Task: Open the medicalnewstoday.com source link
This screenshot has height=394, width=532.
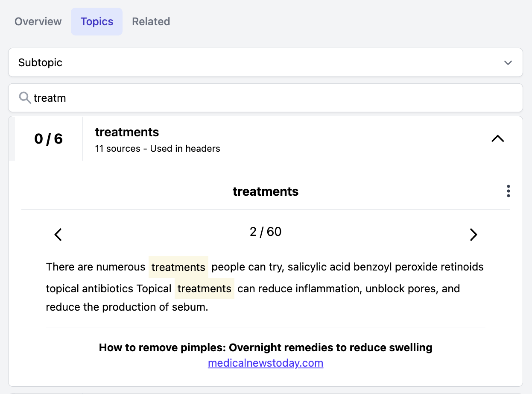Action: (x=265, y=363)
